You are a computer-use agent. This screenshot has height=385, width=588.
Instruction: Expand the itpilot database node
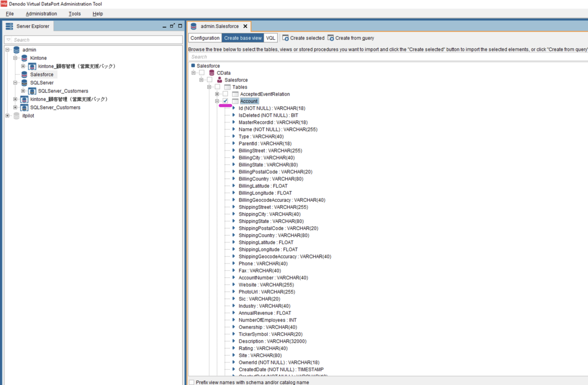[x=7, y=116]
